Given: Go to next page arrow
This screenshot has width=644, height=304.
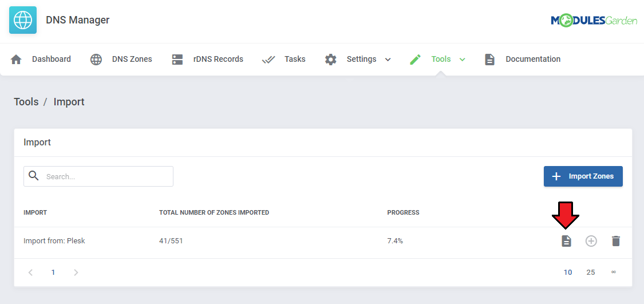Looking at the screenshot, I should [x=76, y=272].
